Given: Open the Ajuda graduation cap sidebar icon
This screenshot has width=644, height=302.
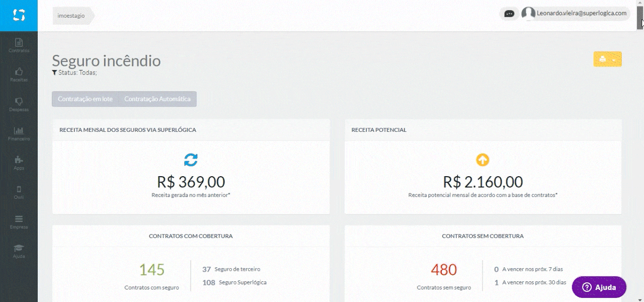Looking at the screenshot, I should [x=19, y=251].
